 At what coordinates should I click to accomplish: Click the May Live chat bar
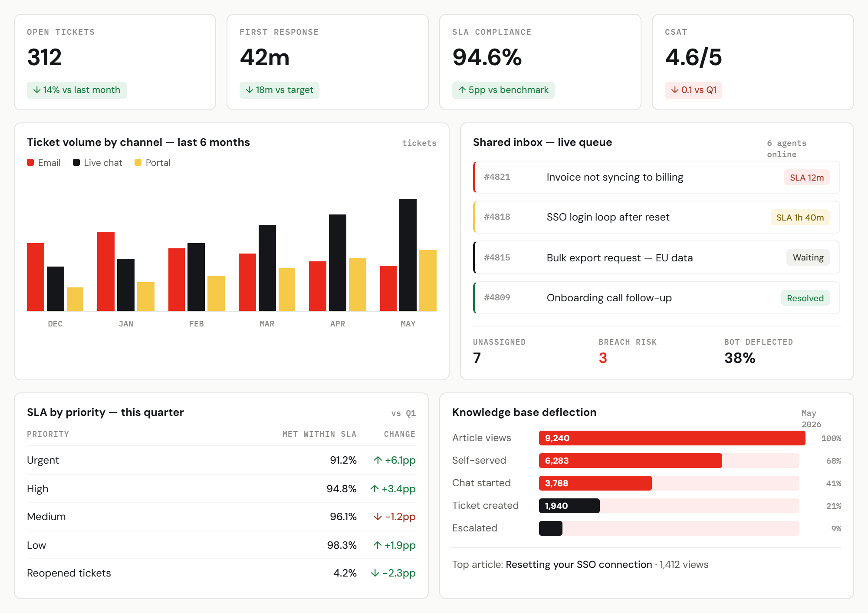coord(408,255)
